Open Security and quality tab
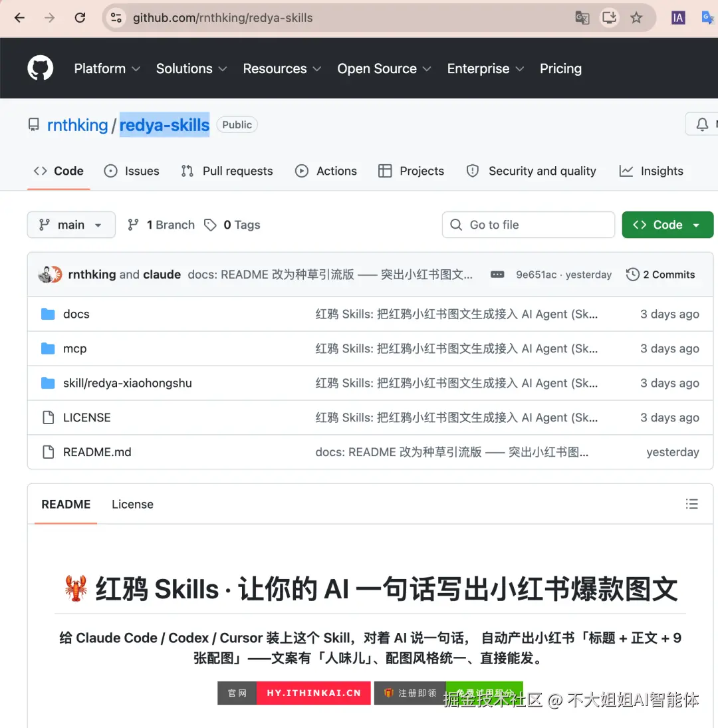 tap(531, 171)
